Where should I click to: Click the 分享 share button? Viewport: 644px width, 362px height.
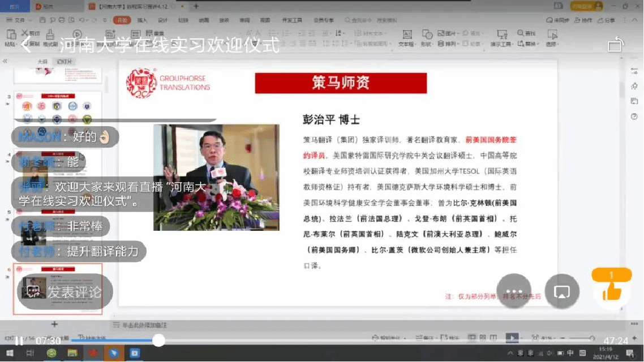[607, 20]
